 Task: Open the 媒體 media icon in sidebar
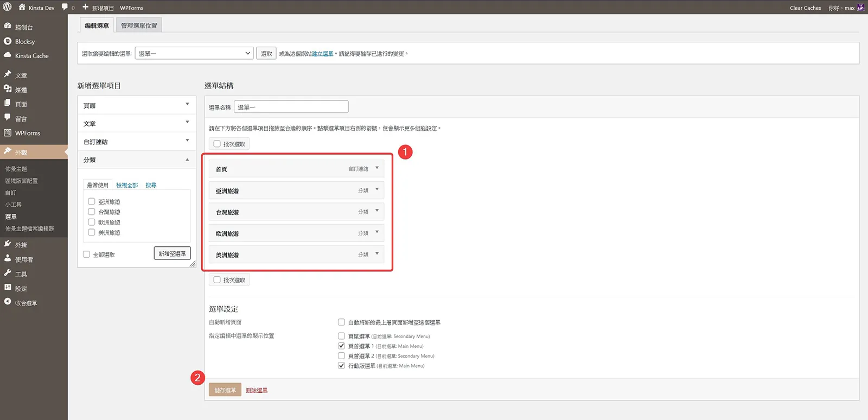pos(8,88)
